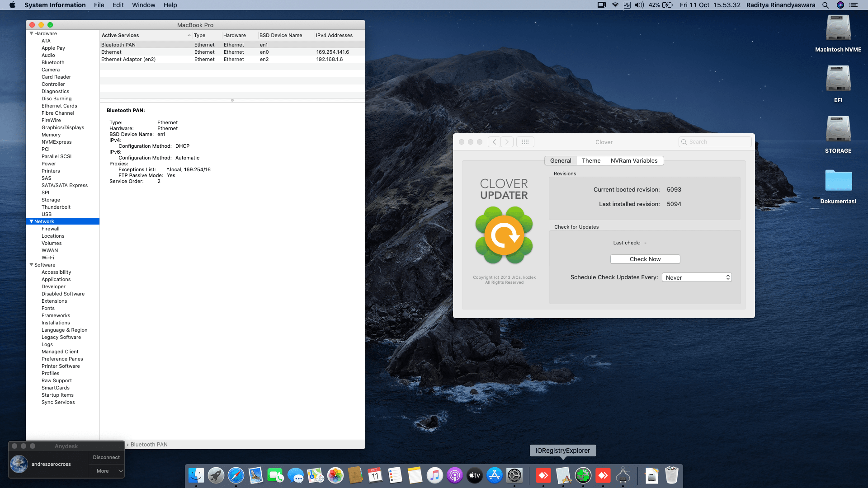Open Safari from the dock
The height and width of the screenshot is (488, 868).
(x=236, y=475)
